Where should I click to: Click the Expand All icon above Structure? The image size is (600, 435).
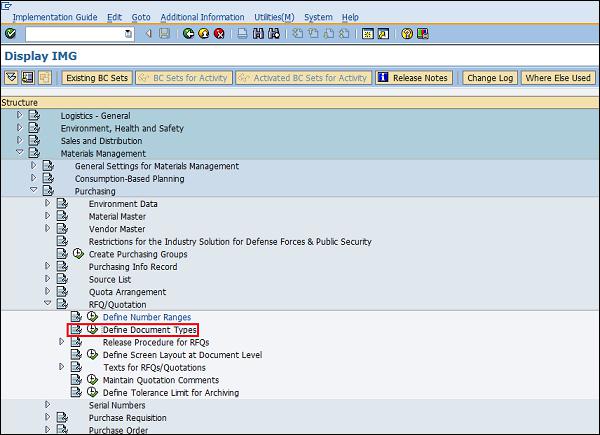[11, 78]
